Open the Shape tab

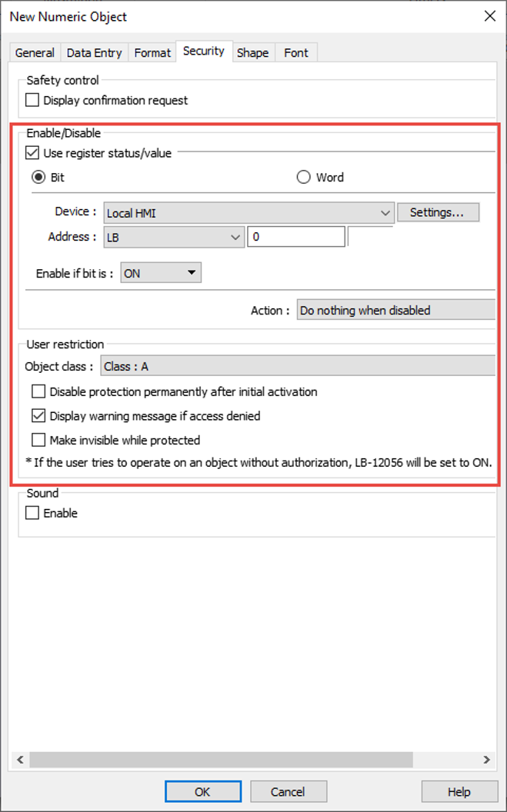[x=252, y=53]
